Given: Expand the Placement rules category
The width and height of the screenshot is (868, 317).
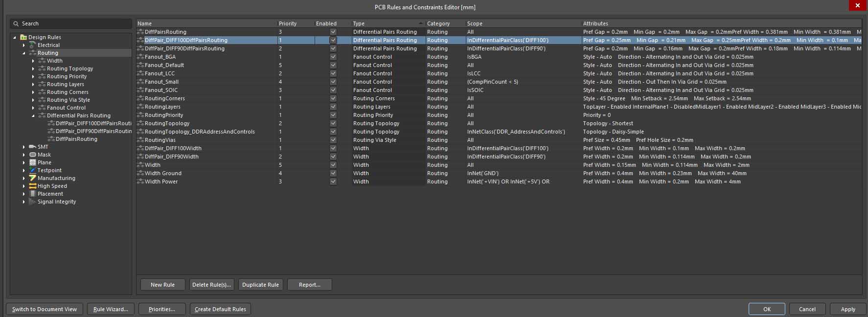Looking at the screenshot, I should click(24, 194).
